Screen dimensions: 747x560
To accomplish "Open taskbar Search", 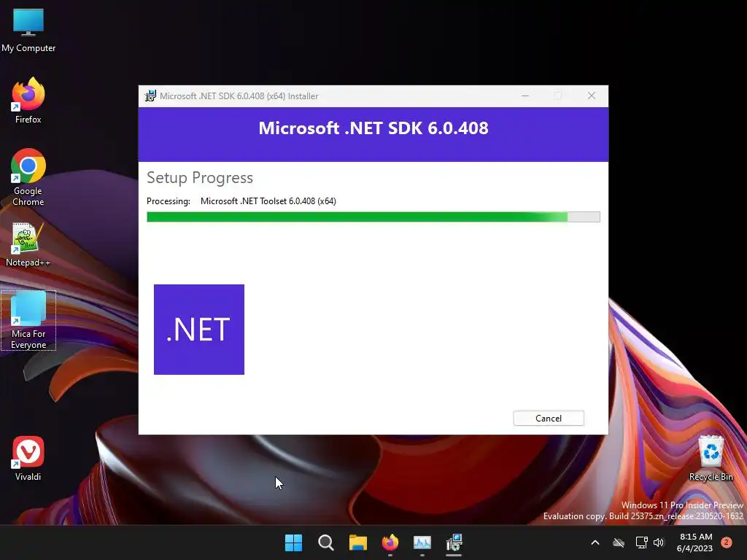I will click(326, 542).
